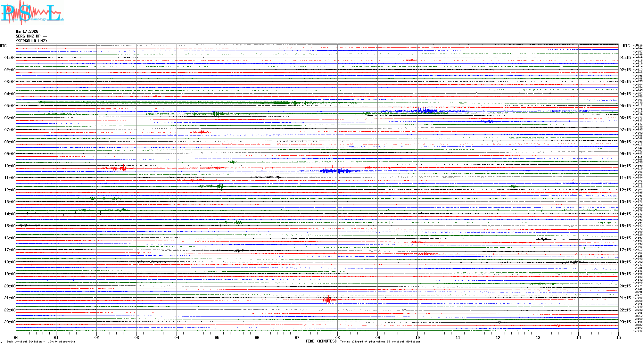Click minute tick 00 on bottom axis
The width and height of the screenshot is (644, 346).
point(16,337)
